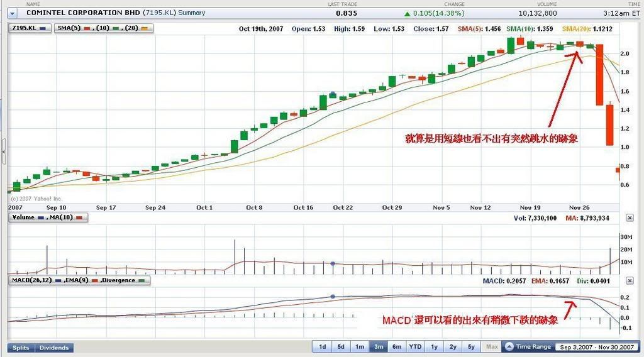Select the 5d time range
This screenshot has width=644, height=357.
(341, 347)
